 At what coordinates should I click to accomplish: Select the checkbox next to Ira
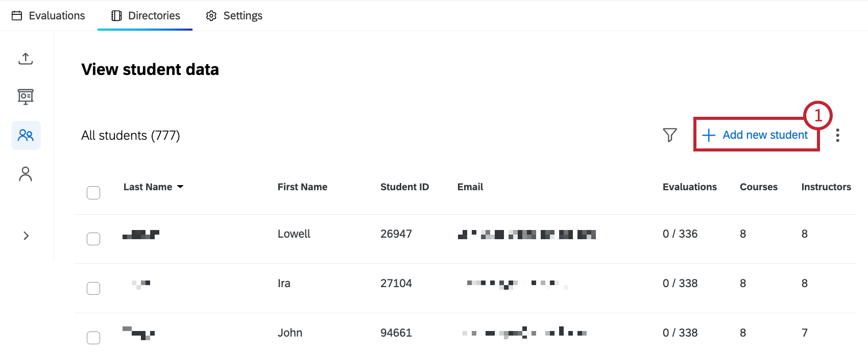93,288
